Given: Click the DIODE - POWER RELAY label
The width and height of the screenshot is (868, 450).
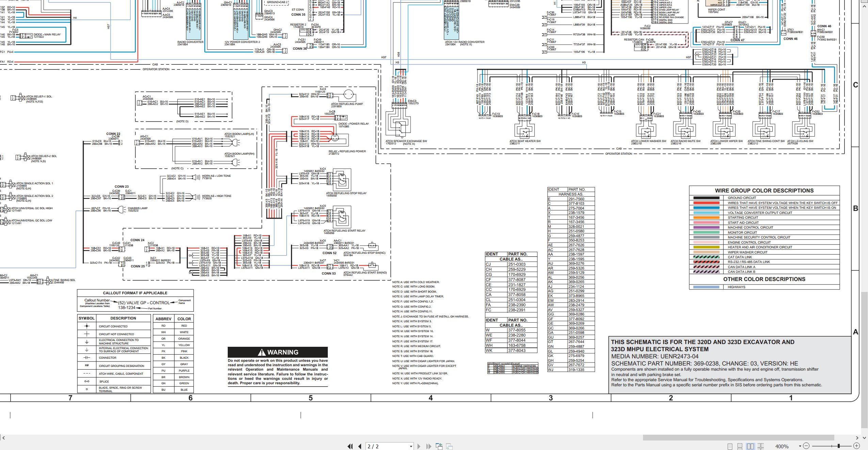Looking at the screenshot, I should tap(353, 124).
